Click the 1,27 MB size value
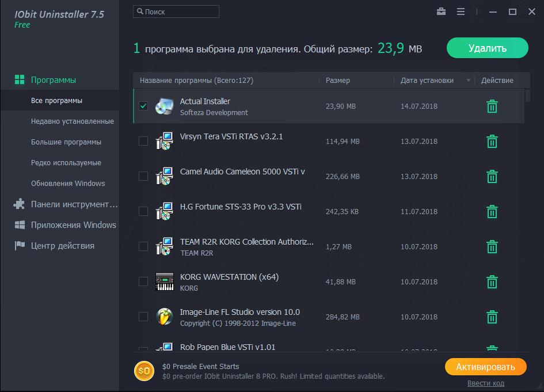Viewport: 544px width, 392px height. click(x=338, y=246)
